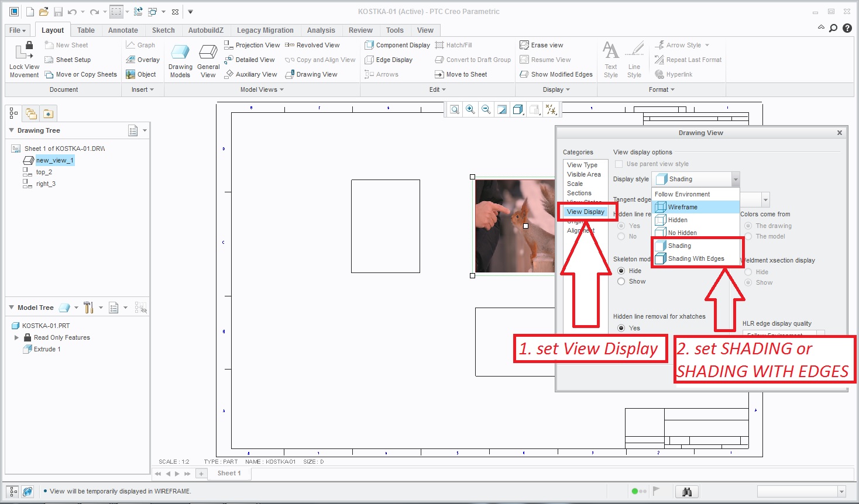Choose colors come from The model

[x=748, y=236]
